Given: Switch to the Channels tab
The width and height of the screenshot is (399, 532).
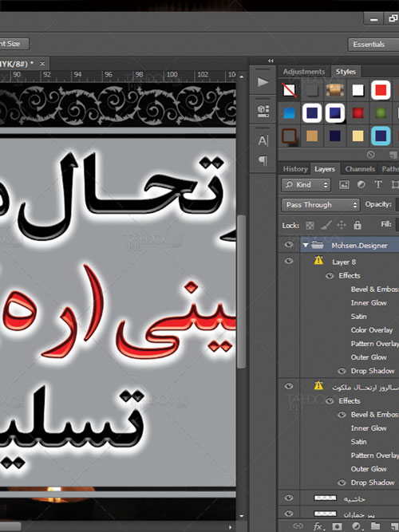Looking at the screenshot, I should click(360, 169).
